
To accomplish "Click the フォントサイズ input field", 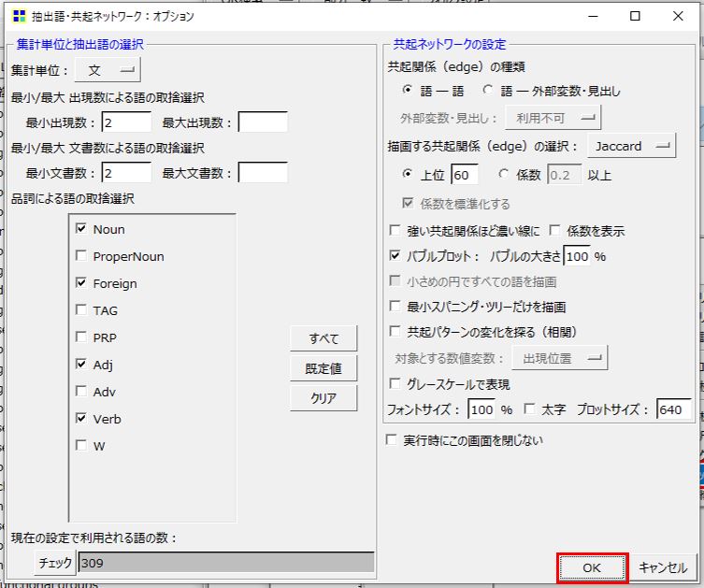I will point(481,409).
